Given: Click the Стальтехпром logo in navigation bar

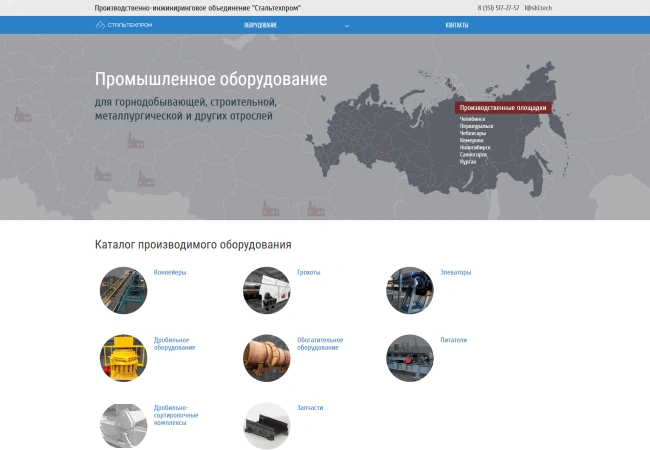Looking at the screenshot, I should coord(124,25).
